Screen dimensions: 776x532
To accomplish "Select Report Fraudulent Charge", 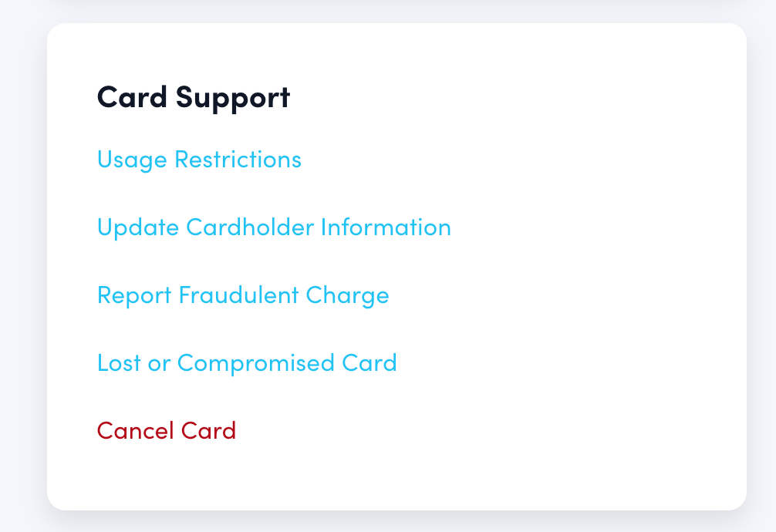I will pos(243,295).
